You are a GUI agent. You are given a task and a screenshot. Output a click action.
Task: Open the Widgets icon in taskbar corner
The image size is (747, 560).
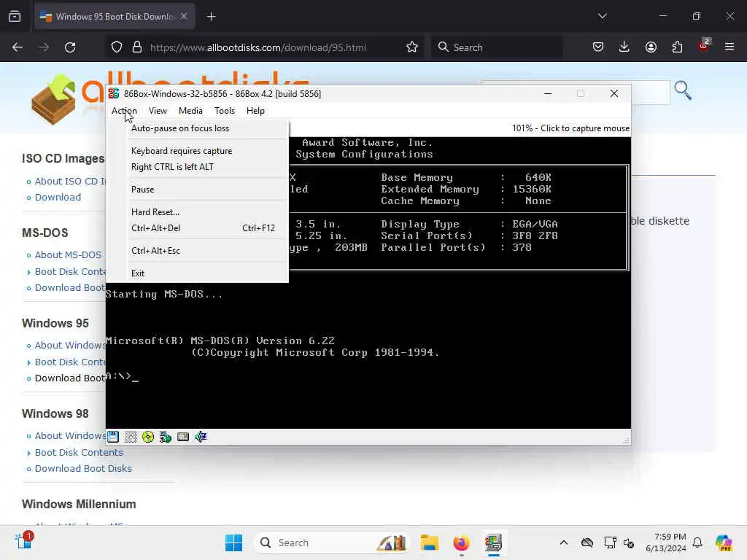coord(23,541)
